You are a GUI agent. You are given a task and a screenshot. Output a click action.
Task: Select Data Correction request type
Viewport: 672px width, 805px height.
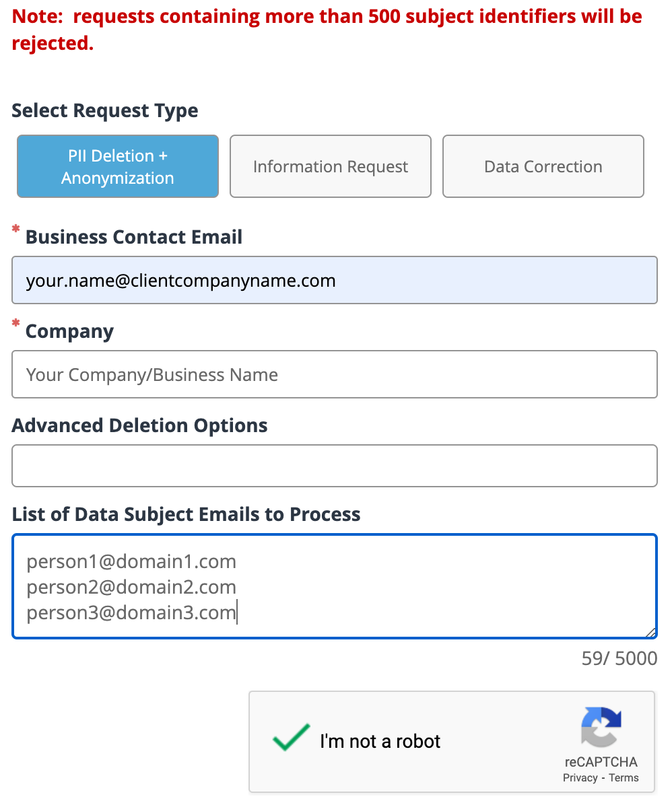tap(543, 166)
